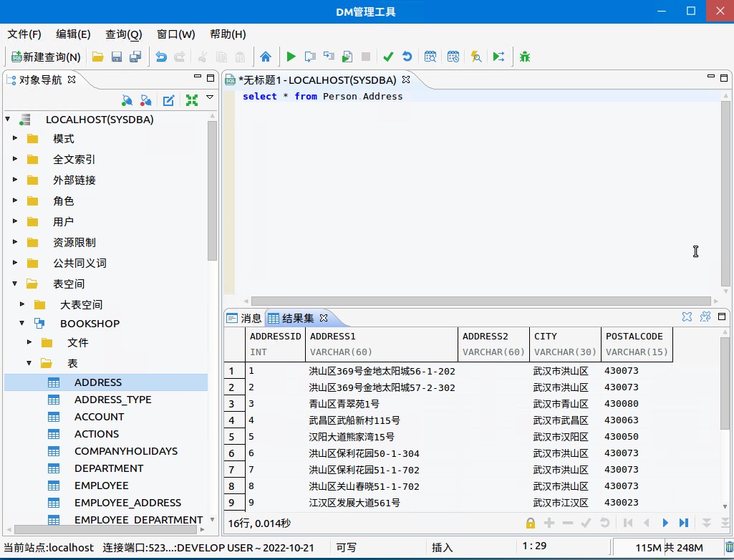Viewport: 734px width, 560px height.
Task: Click the execute script document icon
Action: 347,57
